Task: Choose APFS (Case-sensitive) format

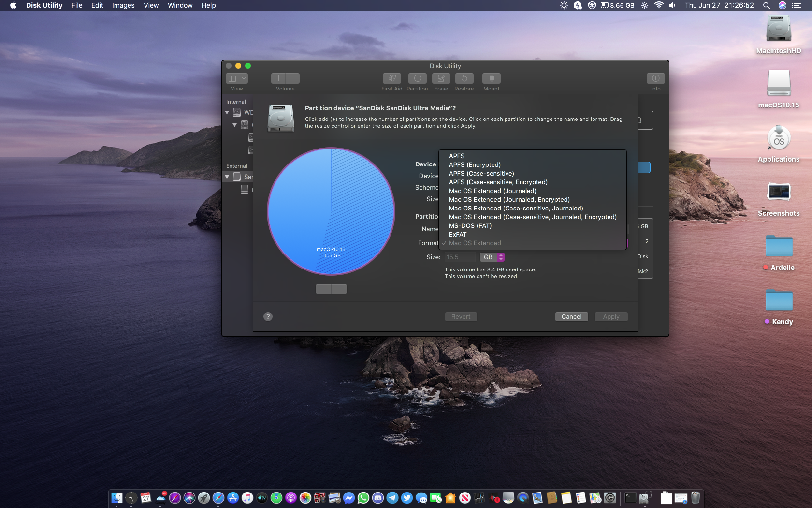Action: click(x=533, y=173)
